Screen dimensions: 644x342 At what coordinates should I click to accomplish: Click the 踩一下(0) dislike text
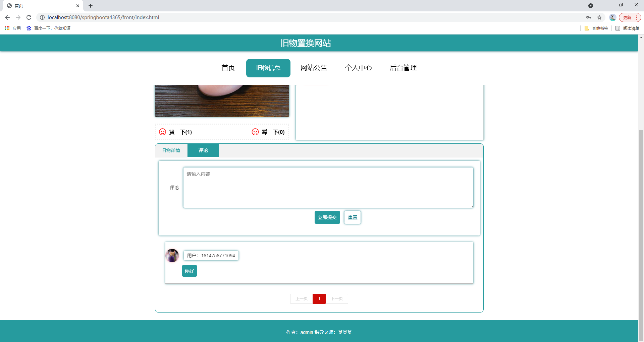click(x=273, y=132)
